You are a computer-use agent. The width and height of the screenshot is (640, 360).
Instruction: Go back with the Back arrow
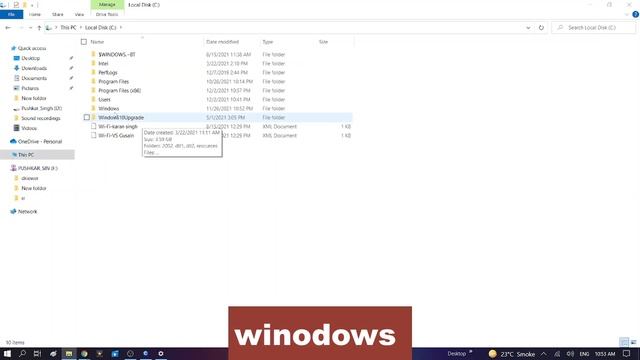[x=8, y=28]
